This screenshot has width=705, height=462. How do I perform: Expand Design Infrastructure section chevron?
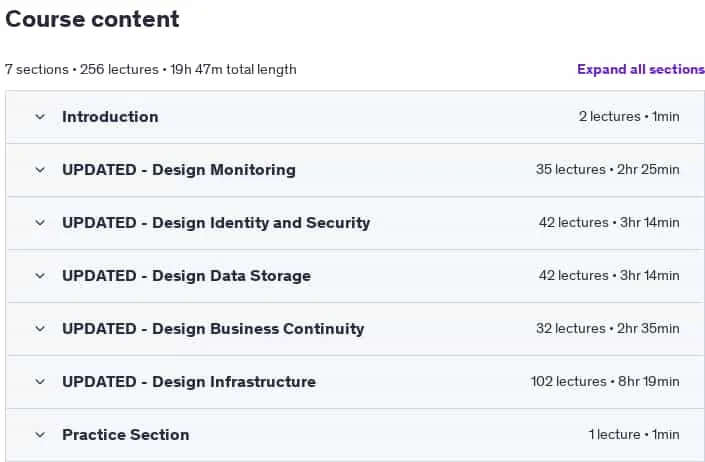click(40, 382)
